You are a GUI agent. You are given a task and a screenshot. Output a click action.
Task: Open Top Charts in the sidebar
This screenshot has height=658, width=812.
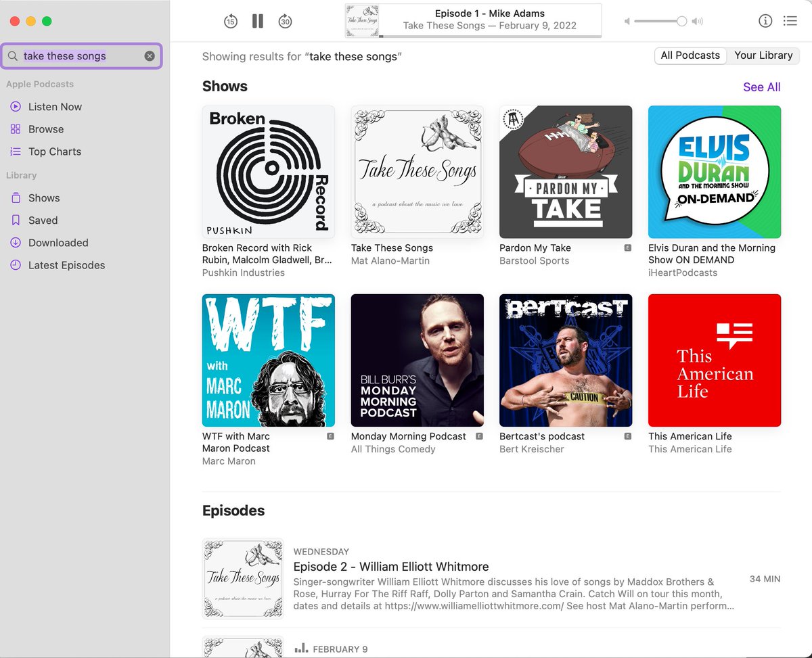(x=55, y=151)
